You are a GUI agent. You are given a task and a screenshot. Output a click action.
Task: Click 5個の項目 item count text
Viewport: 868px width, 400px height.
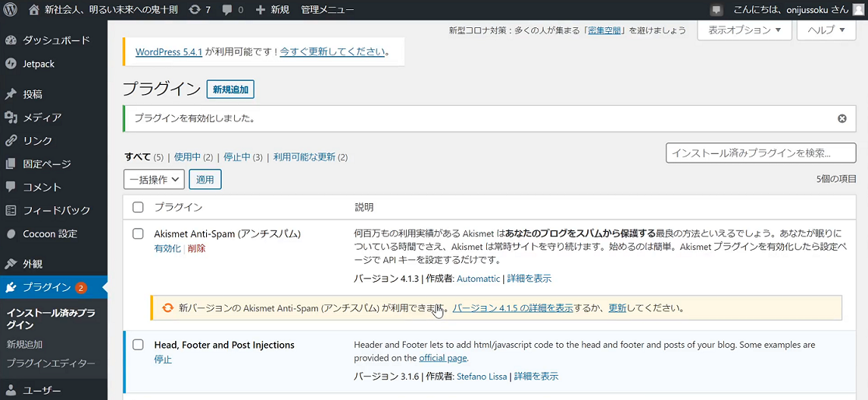836,179
